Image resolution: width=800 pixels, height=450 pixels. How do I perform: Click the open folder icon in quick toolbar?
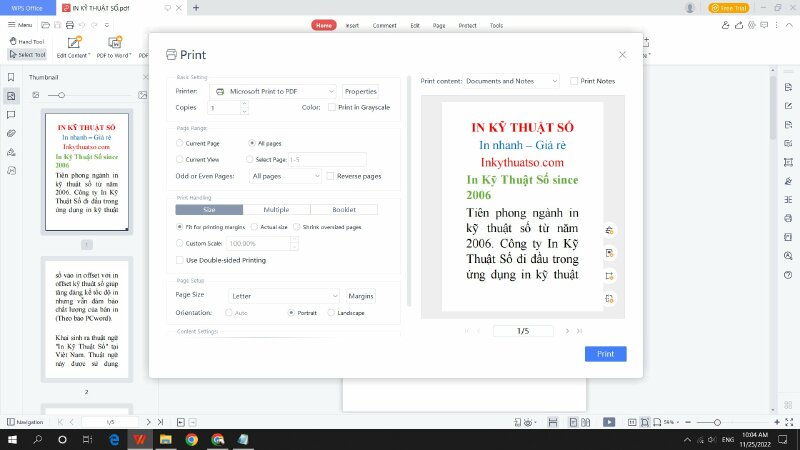point(45,24)
